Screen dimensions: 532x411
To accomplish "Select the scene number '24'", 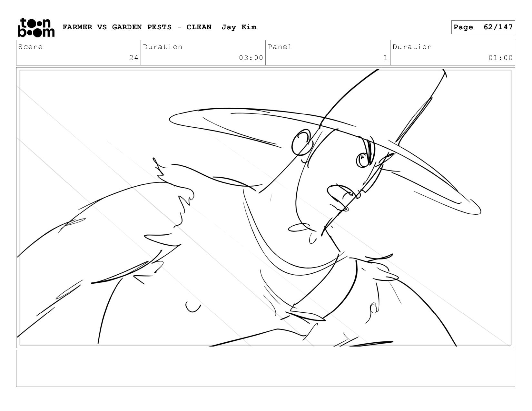I will point(133,58).
